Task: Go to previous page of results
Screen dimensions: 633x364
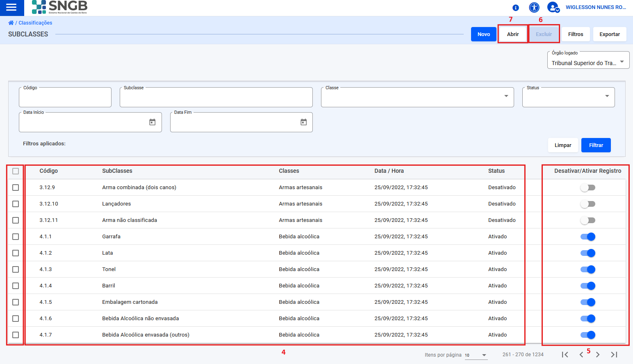Action: coord(581,355)
